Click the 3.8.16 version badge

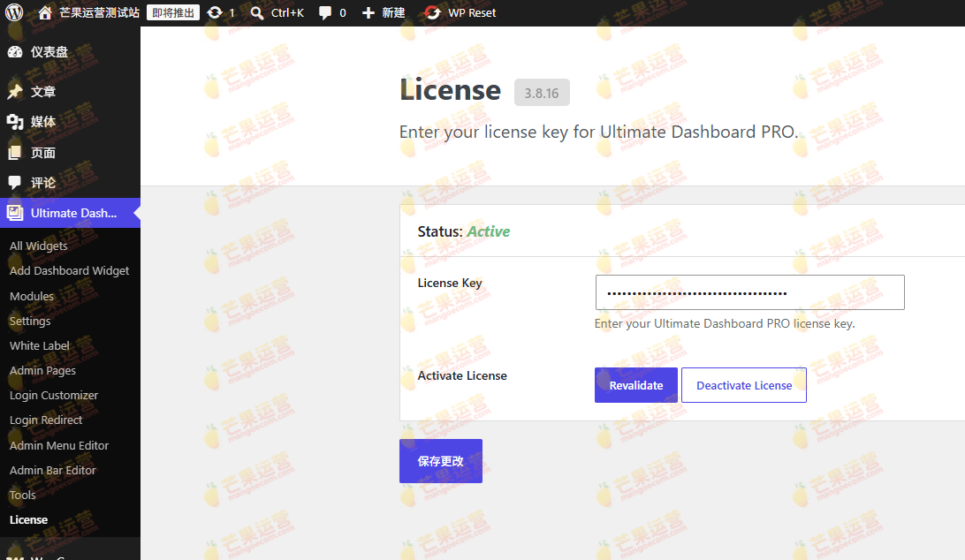pyautogui.click(x=542, y=93)
